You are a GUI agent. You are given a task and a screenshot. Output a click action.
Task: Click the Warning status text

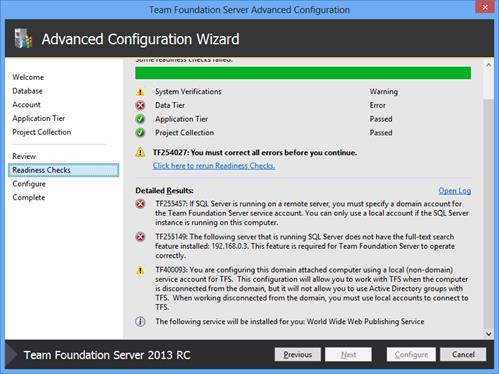[x=384, y=91]
